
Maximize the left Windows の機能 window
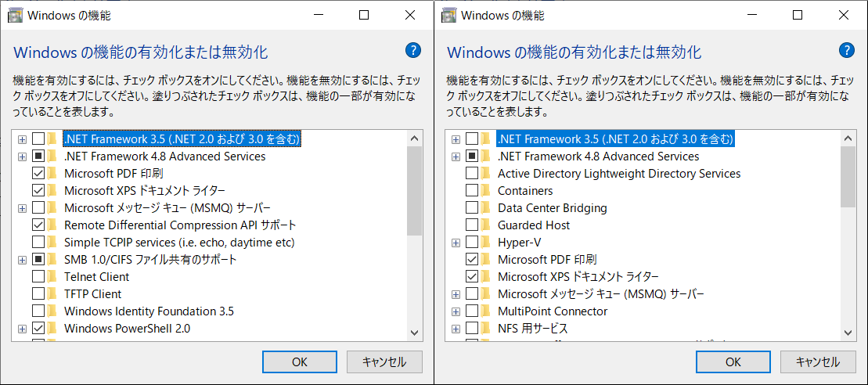364,16
